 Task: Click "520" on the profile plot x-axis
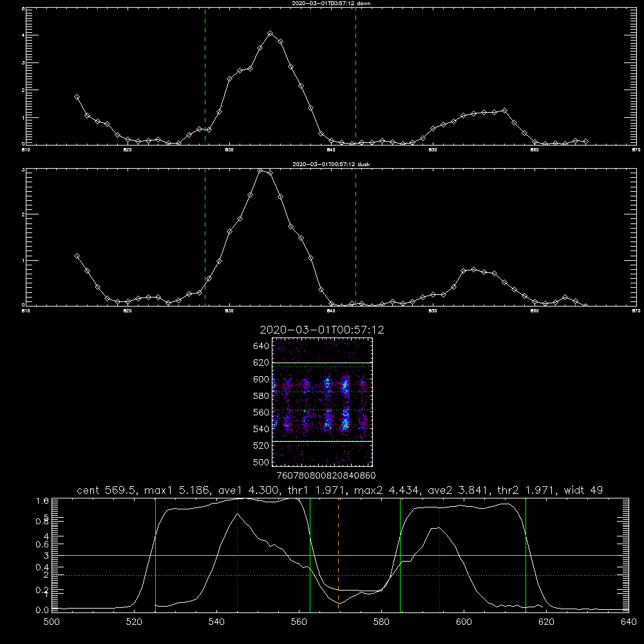coord(134,622)
